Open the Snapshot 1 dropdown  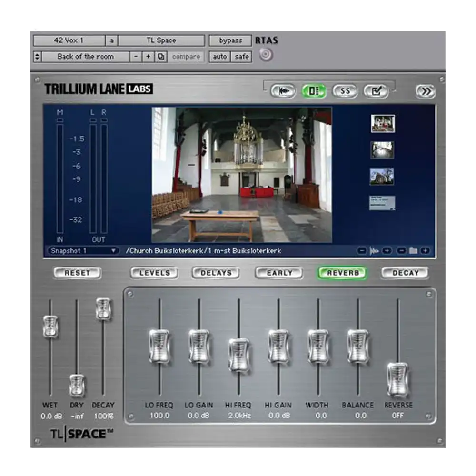coord(82,251)
